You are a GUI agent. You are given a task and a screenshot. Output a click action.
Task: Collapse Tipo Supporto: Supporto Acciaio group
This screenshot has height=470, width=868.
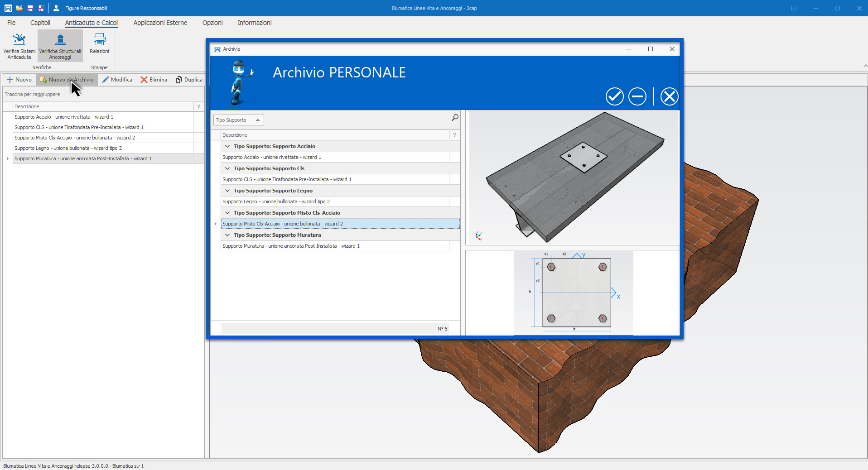[227, 146]
